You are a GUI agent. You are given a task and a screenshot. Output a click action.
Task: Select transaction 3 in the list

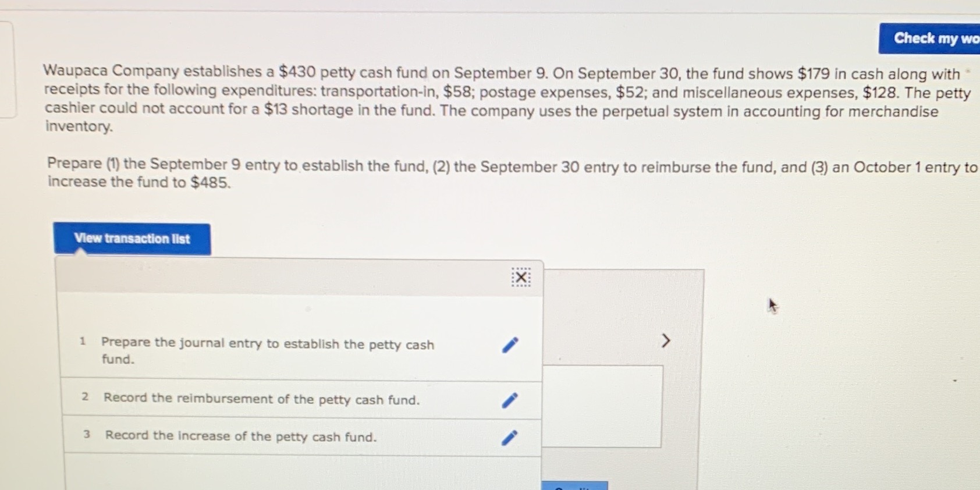click(242, 436)
